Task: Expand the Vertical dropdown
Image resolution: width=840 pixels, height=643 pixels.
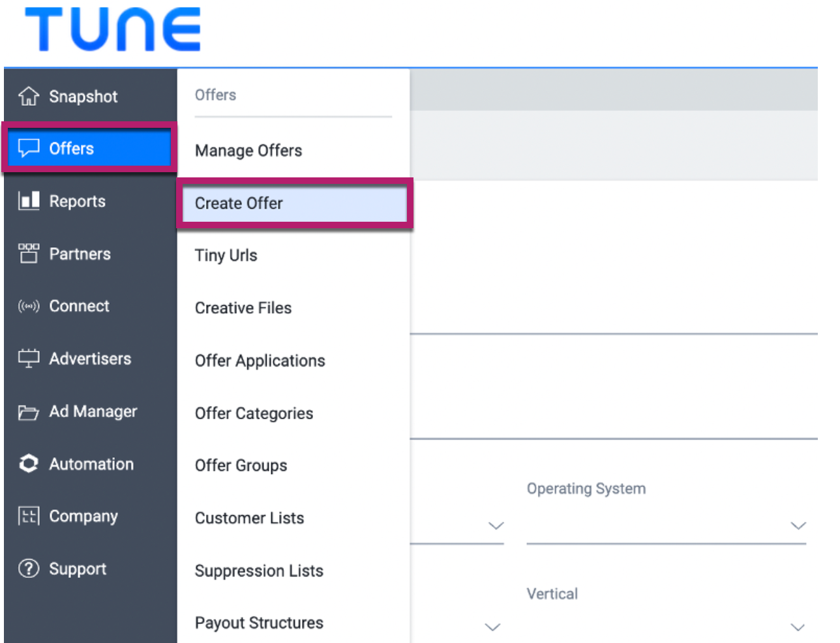Action: (667, 627)
